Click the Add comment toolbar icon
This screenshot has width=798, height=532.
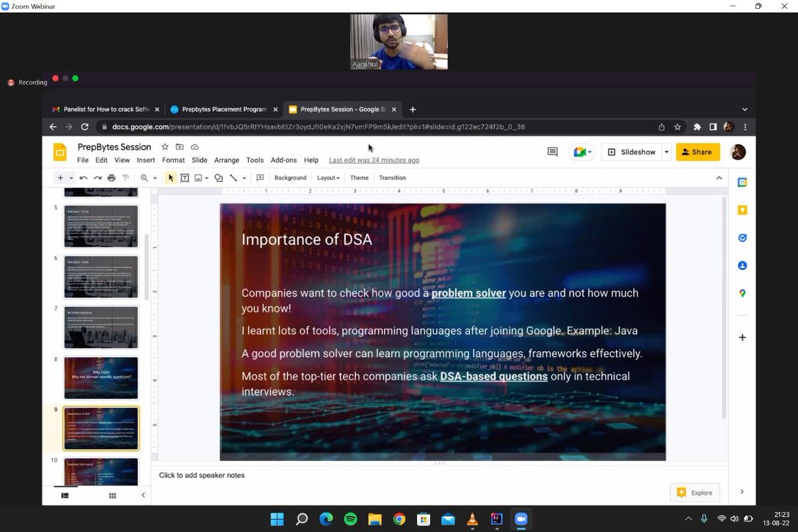point(260,178)
